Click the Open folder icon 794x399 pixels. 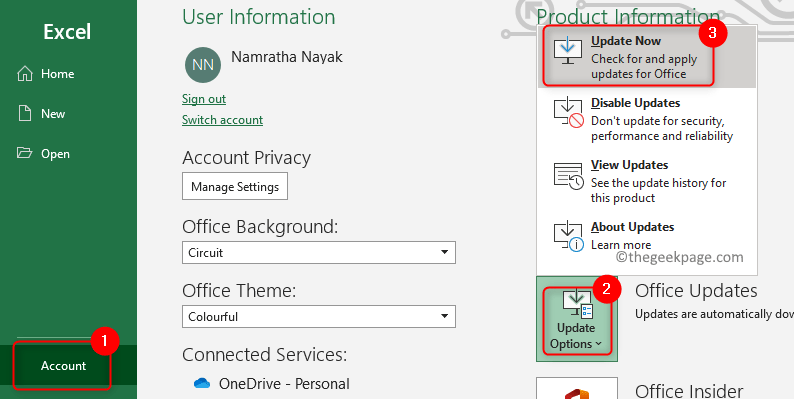24,153
